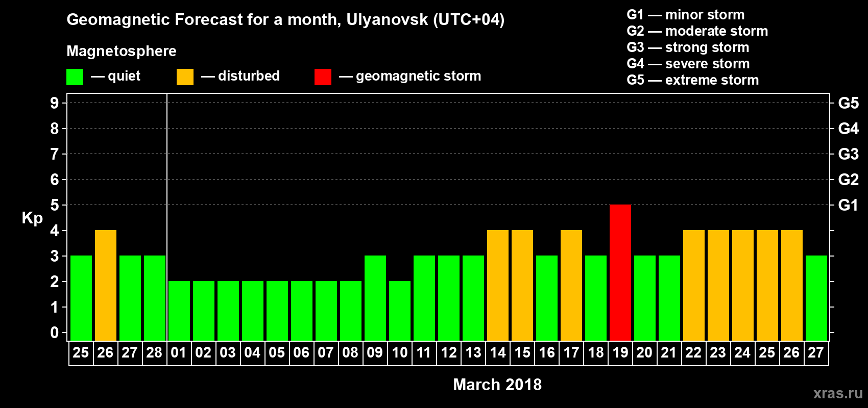Screen dimensions: 868x408
Task: Click the red geomagnetic storm legend swatch
Action: (323, 77)
